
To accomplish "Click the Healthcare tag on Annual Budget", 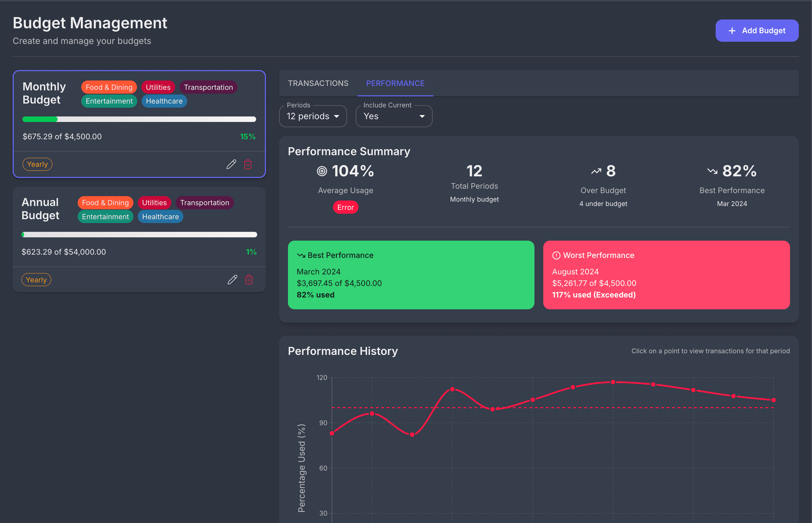I will click(160, 217).
